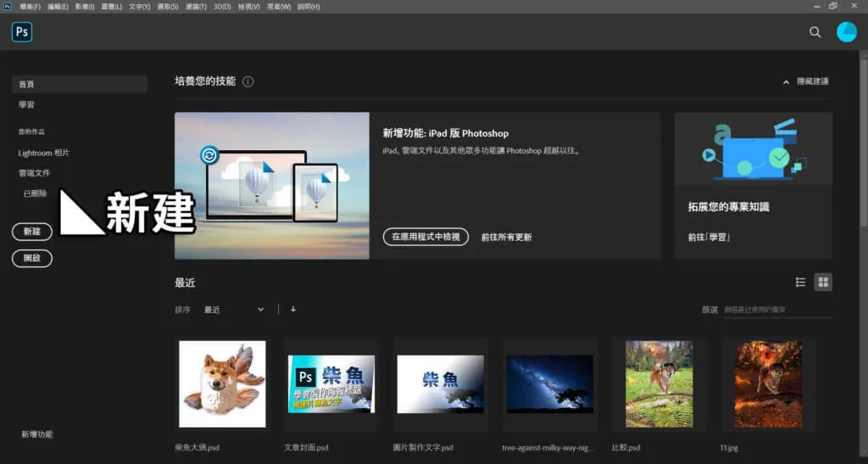Screen dimensions: 868x464
Task: Switch recent files to grid view
Action: pyautogui.click(x=823, y=282)
